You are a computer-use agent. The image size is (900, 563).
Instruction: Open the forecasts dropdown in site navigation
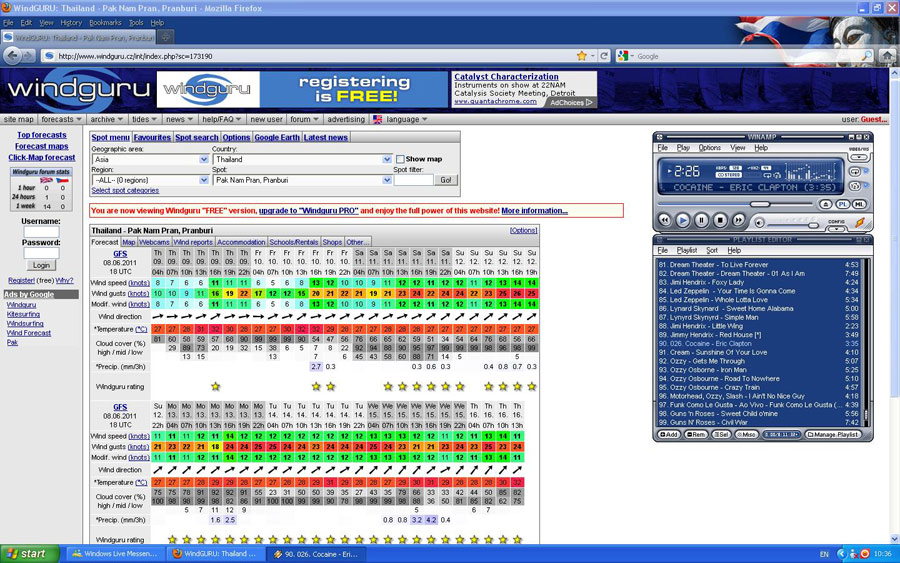coord(61,119)
